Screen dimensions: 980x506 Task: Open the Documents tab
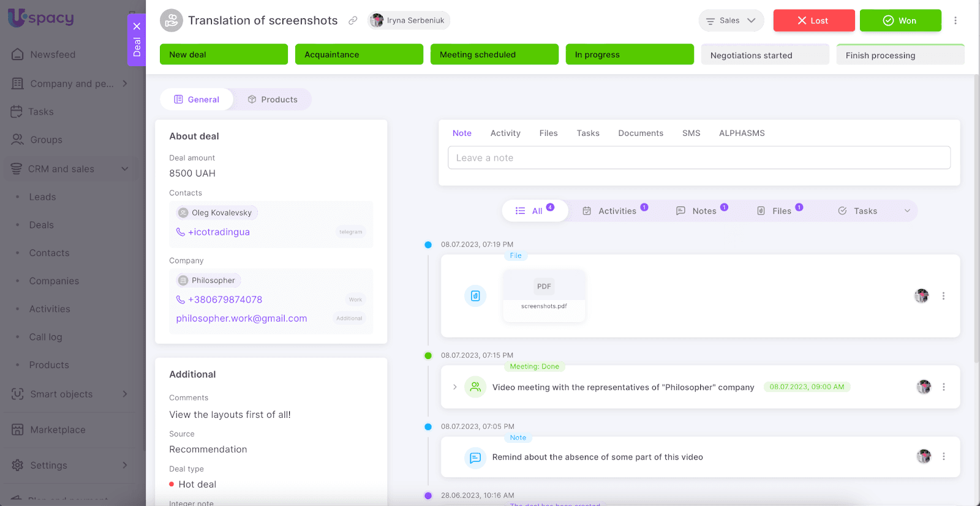pos(641,133)
